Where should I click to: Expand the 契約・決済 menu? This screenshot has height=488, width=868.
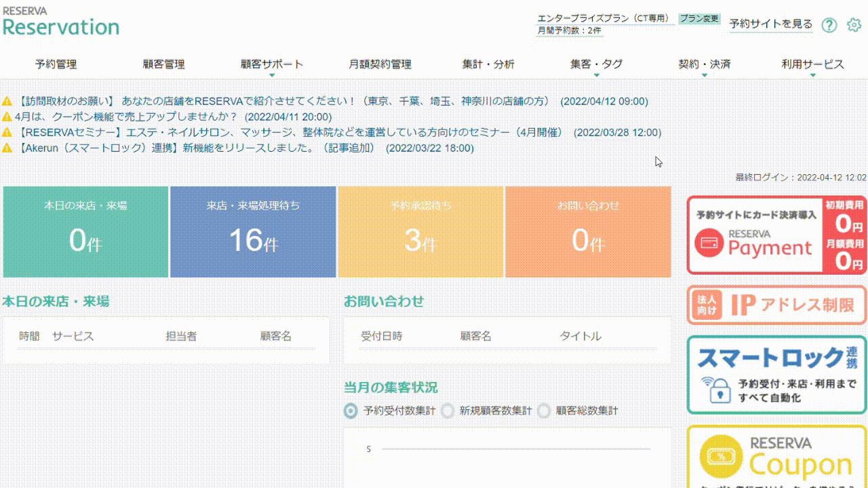(x=705, y=65)
